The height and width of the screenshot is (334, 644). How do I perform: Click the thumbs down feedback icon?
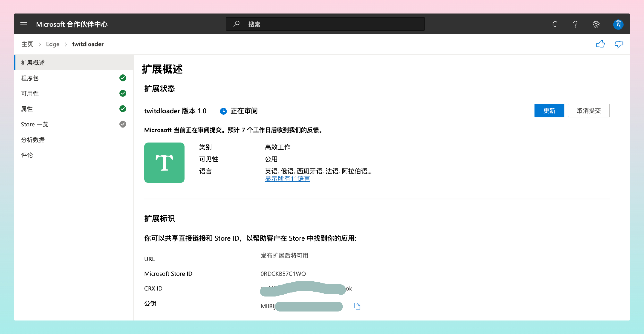coord(619,44)
